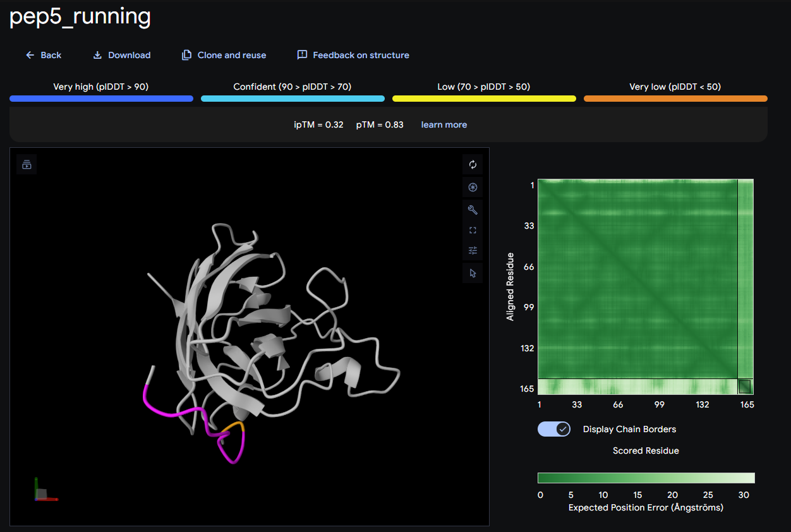Choose Clone and reuse
The image size is (791, 532).
coord(224,55)
